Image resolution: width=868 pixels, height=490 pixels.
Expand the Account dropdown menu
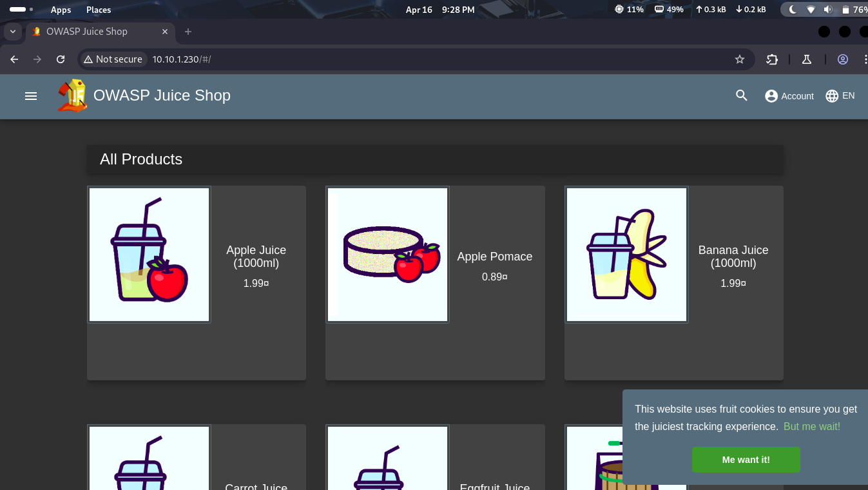(789, 96)
